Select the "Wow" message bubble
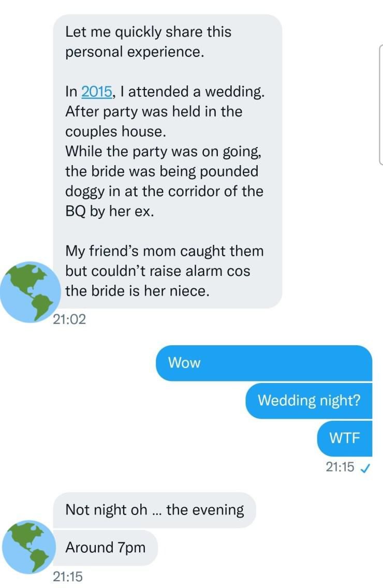This screenshot has height=588, width=383. pos(264,362)
